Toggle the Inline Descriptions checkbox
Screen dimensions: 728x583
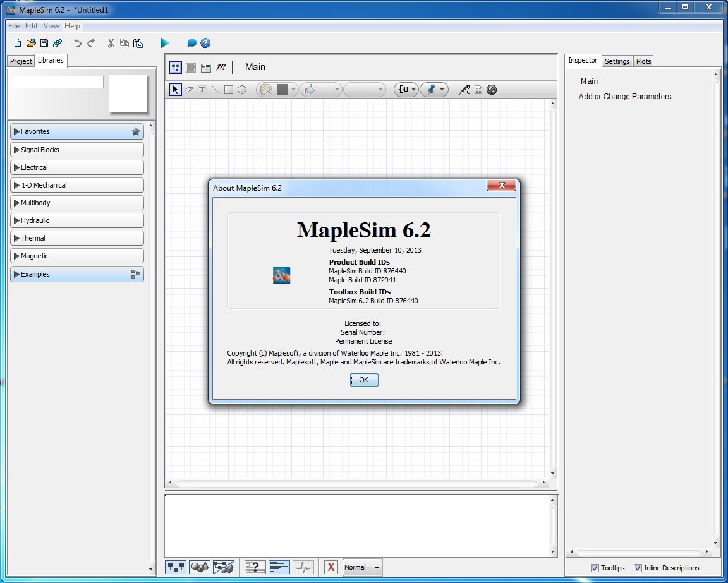638,568
